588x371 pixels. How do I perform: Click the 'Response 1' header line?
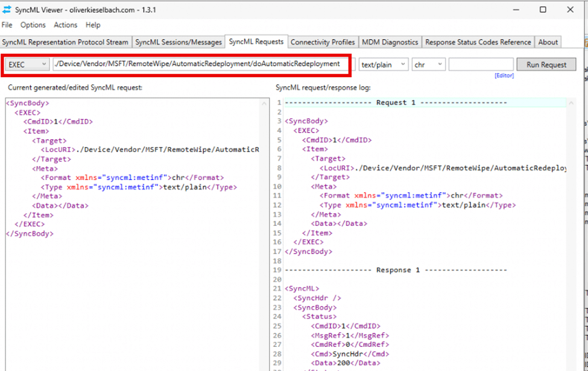(396, 270)
